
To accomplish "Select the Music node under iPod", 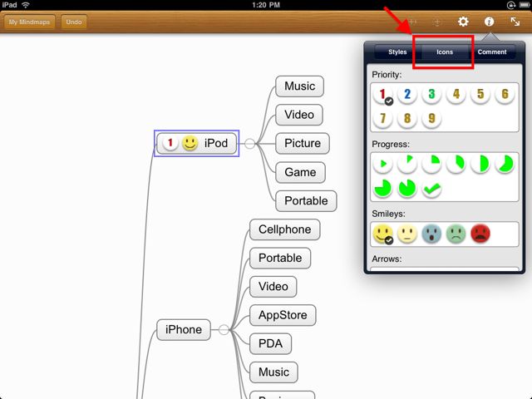I will pyautogui.click(x=299, y=86).
